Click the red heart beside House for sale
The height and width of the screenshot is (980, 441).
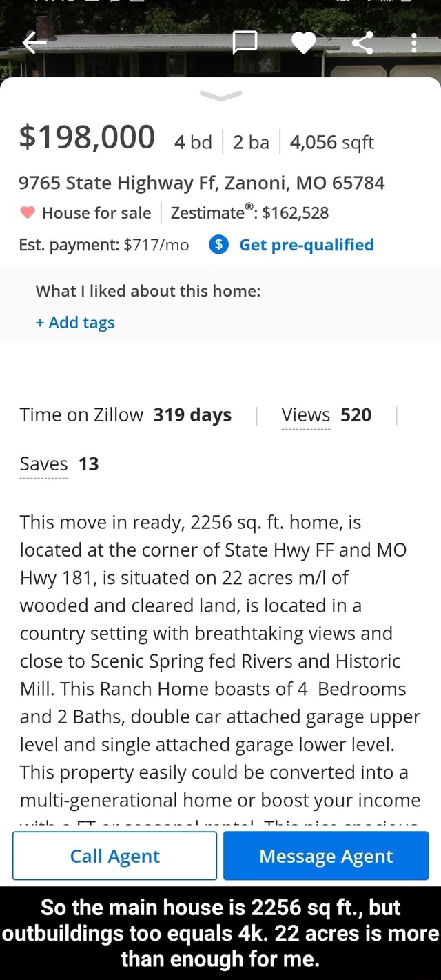28,213
